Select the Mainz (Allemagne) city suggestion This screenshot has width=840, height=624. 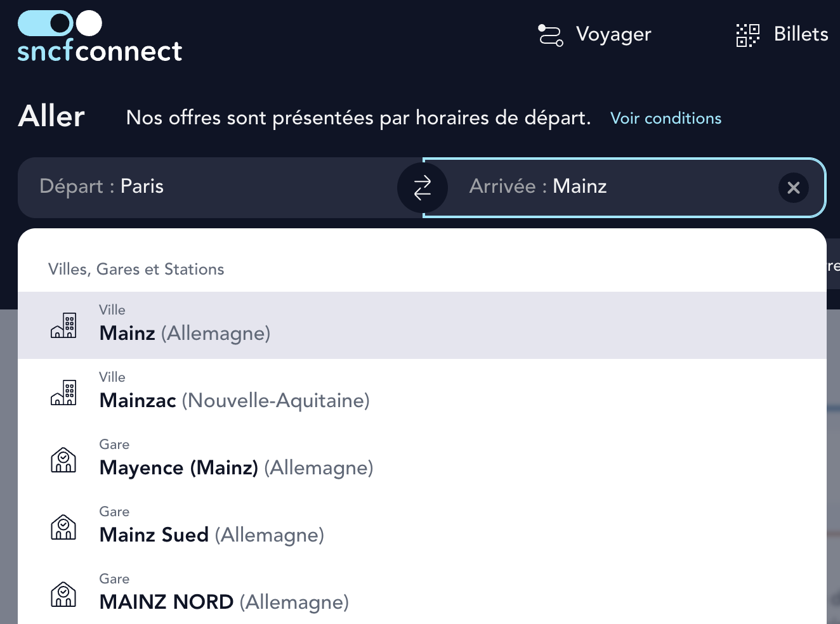(x=185, y=333)
